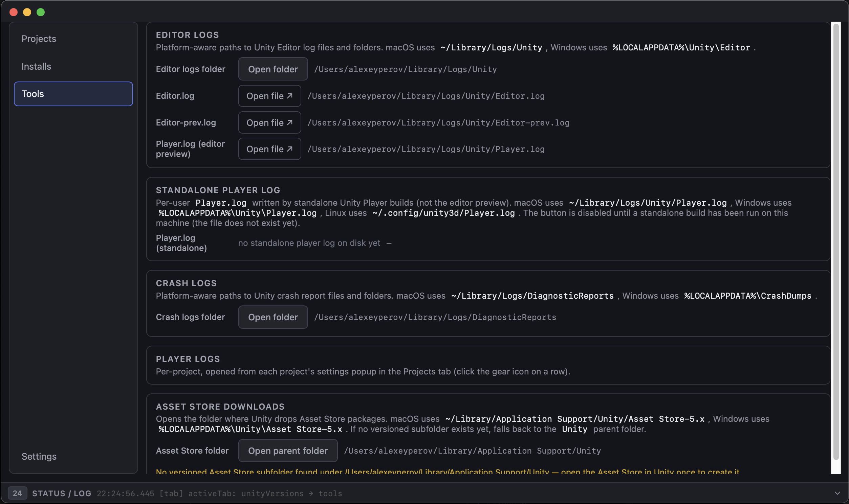
Task: Click the Application Support/Unity path text
Action: coord(473,451)
